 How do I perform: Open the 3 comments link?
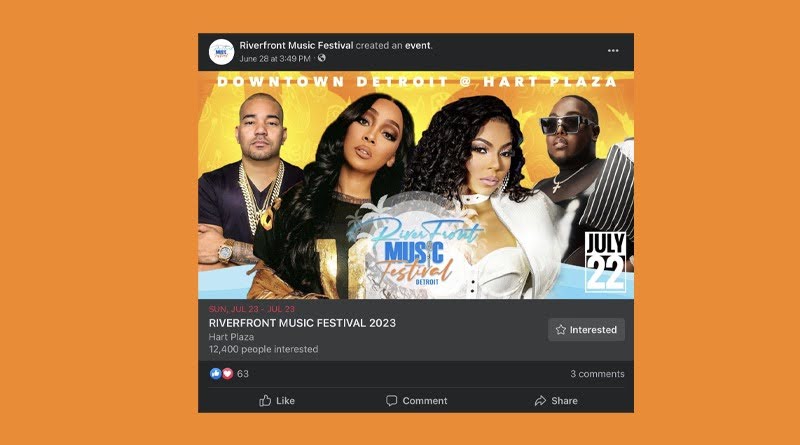[597, 374]
